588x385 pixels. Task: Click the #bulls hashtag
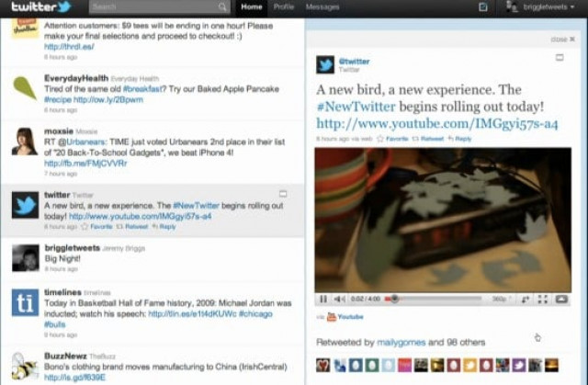click(55, 324)
